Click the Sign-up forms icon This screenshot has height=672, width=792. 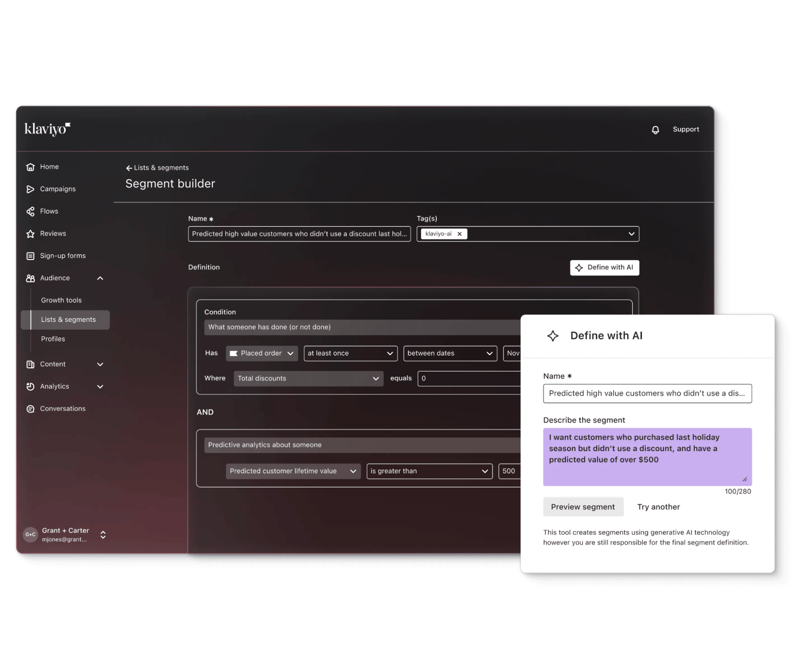31,256
